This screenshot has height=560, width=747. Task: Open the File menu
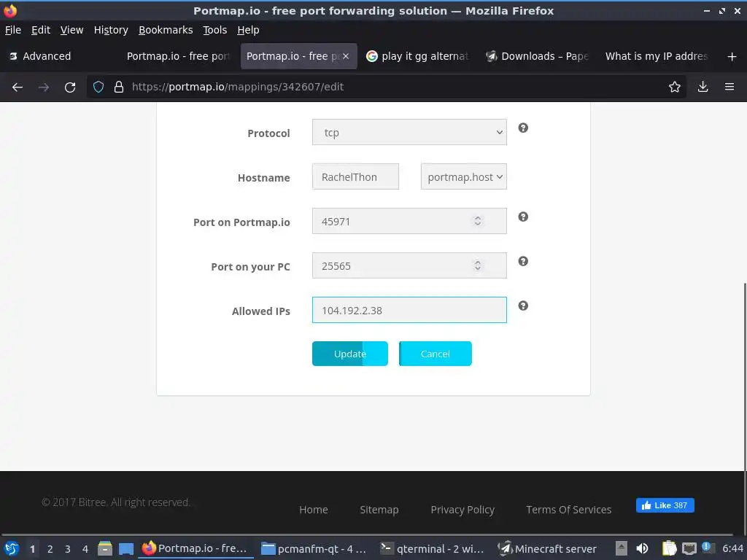[13, 30]
